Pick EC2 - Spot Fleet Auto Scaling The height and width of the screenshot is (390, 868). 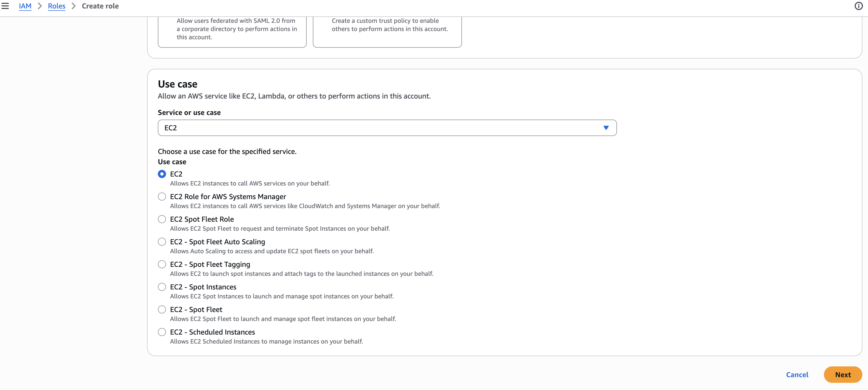pos(162,242)
